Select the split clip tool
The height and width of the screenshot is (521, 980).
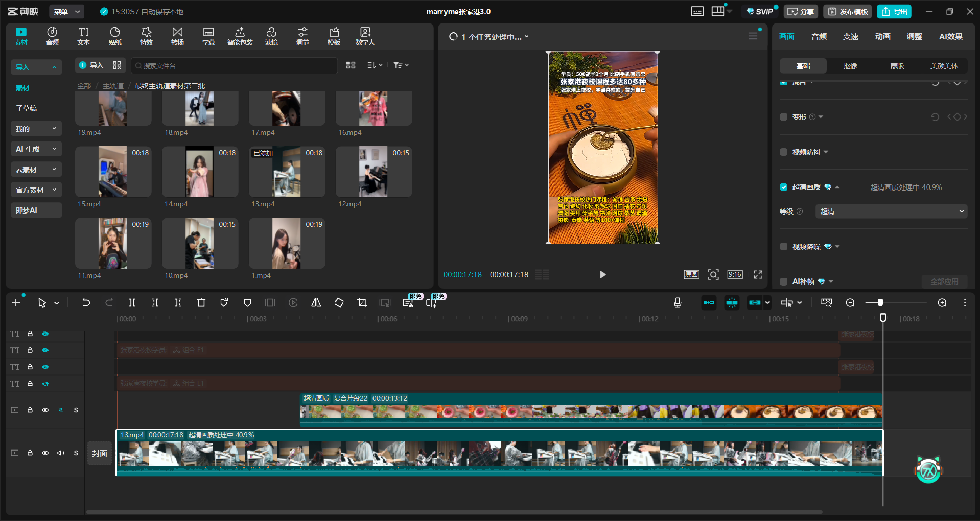click(x=132, y=303)
